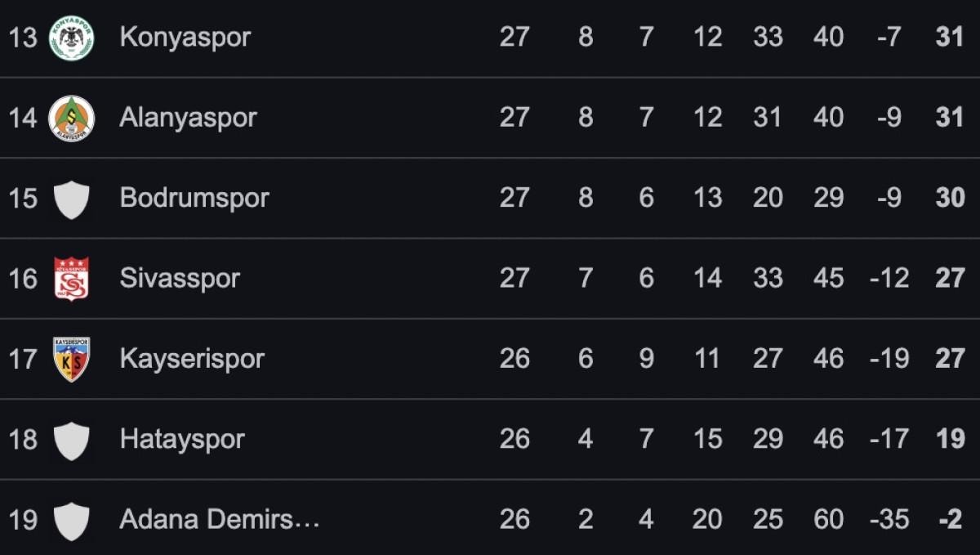Select the Bodrumspor team name
The height and width of the screenshot is (555, 980).
pyautogui.click(x=194, y=199)
